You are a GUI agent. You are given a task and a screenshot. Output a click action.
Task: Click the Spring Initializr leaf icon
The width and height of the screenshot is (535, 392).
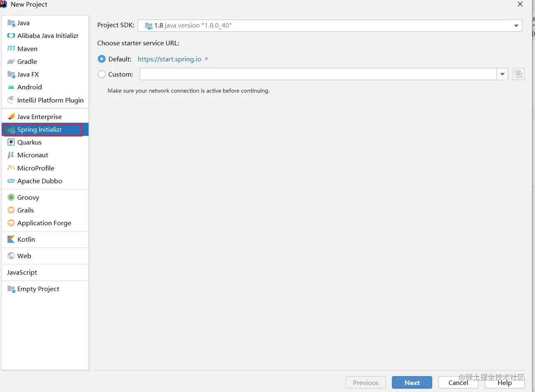pyautogui.click(x=11, y=130)
